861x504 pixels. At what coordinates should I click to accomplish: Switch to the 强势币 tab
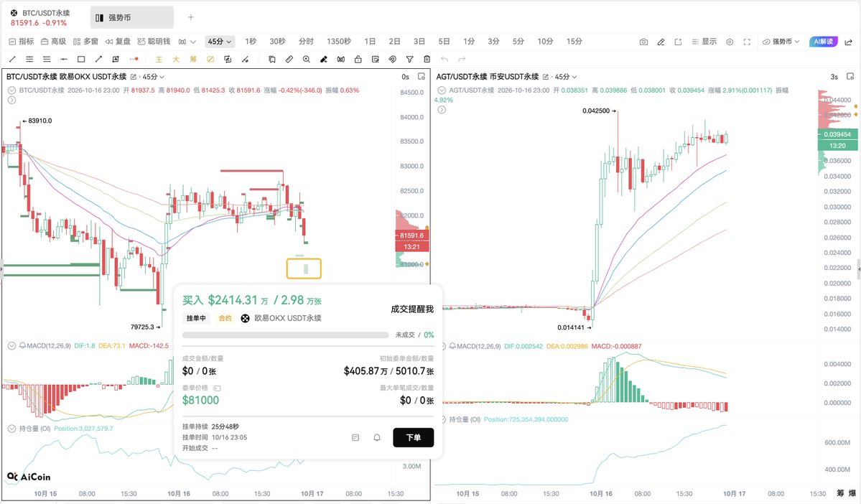[x=132, y=17]
